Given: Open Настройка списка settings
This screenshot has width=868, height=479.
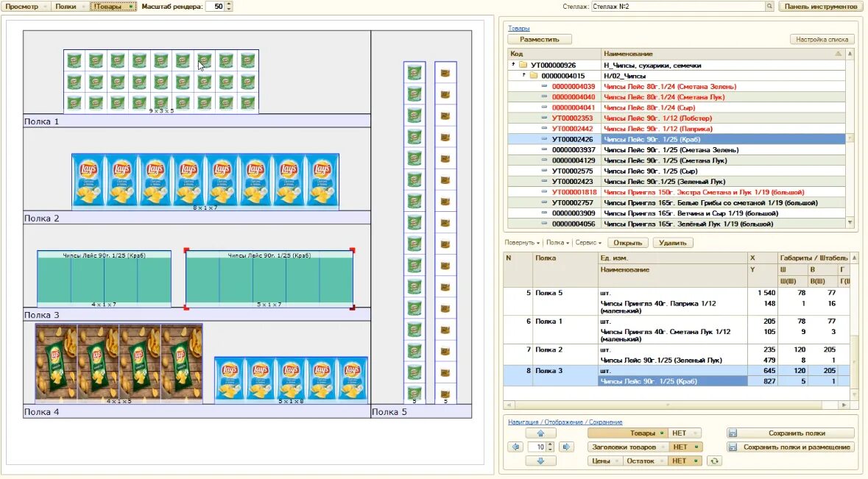Looking at the screenshot, I should point(822,39).
